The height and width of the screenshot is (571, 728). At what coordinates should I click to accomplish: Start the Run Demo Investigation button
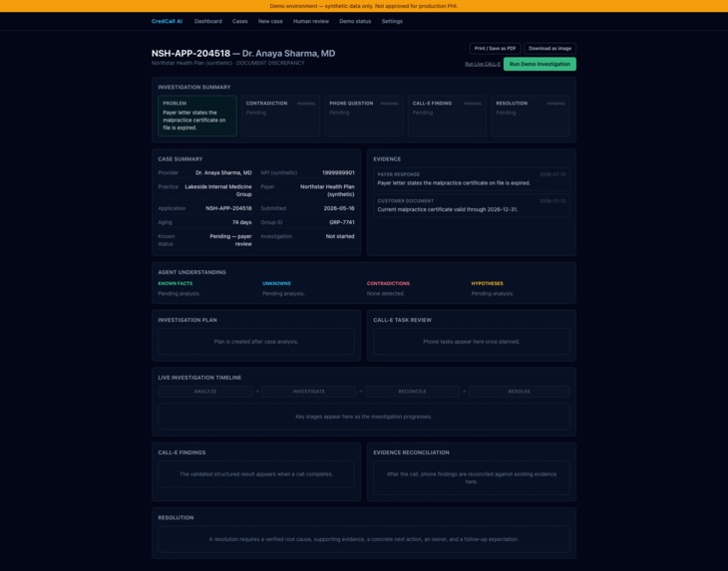point(540,64)
